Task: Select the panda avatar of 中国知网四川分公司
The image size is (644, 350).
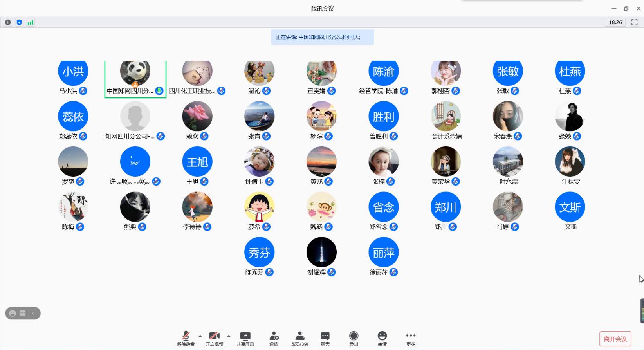Action: pyautogui.click(x=135, y=72)
